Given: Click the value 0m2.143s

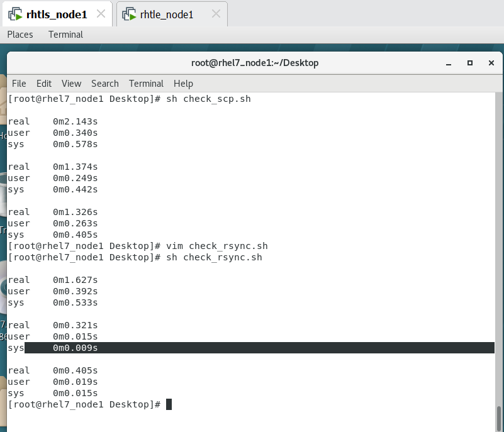Looking at the screenshot, I should pos(76,121).
